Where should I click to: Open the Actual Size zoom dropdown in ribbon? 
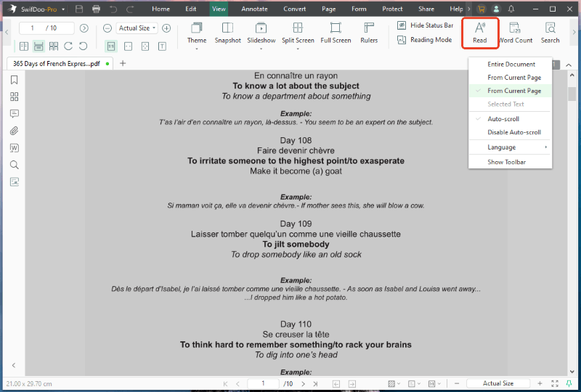tap(137, 28)
